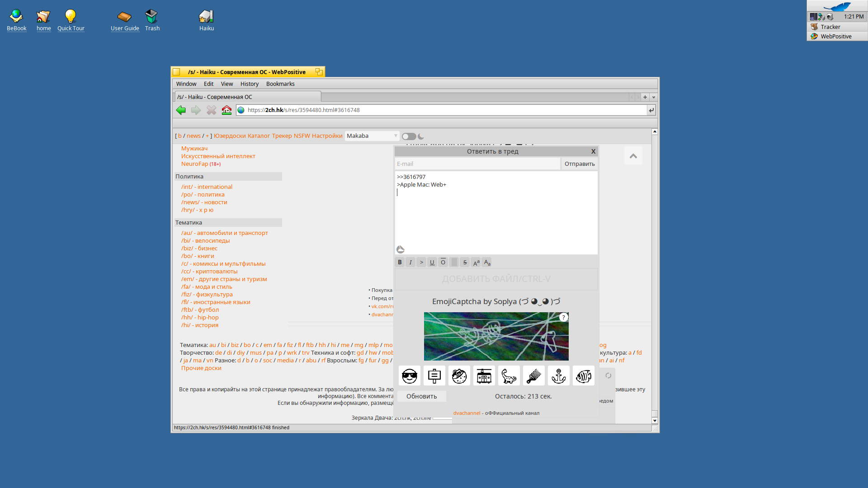The width and height of the screenshot is (868, 488).
Task: Open the Makaba theme dropdown
Action: tap(372, 136)
